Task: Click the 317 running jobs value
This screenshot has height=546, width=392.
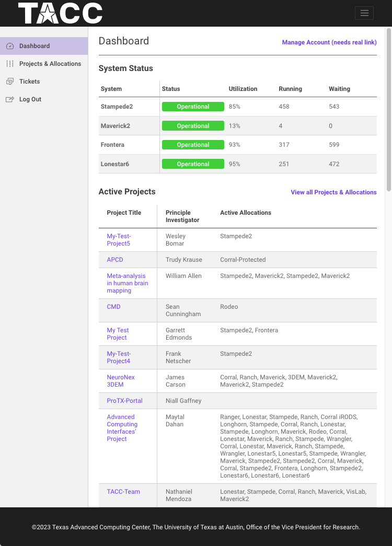Action: pos(284,145)
